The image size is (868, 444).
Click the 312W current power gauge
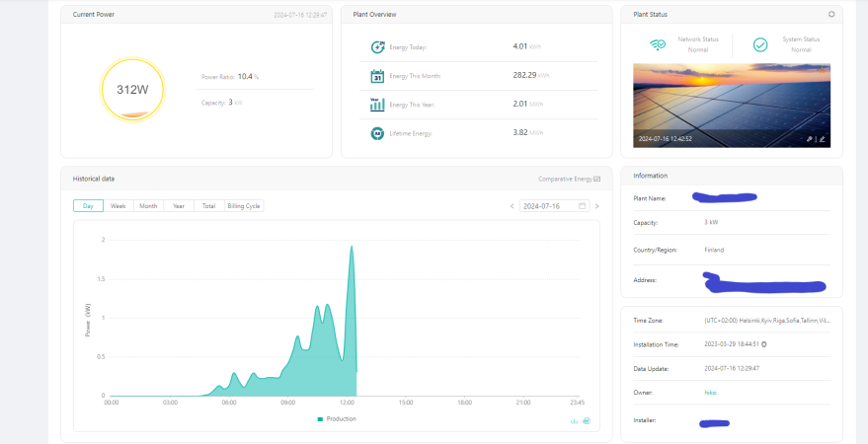point(132,90)
